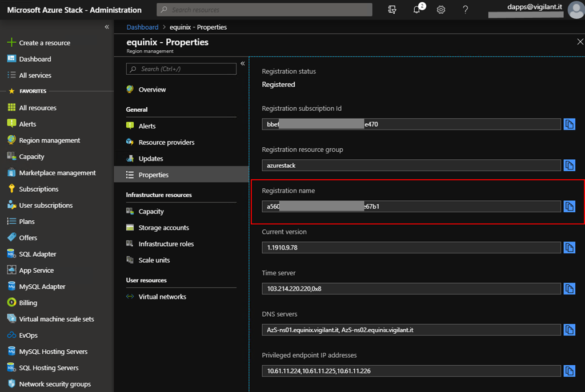Click the Search resources box
585x392 pixels.
(264, 10)
